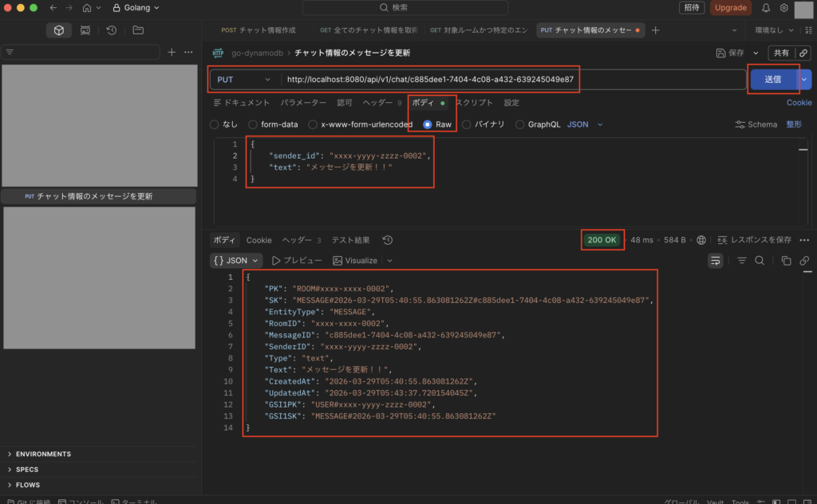Open the JSON response format dropdown
817x504 pixels.
[x=235, y=261]
